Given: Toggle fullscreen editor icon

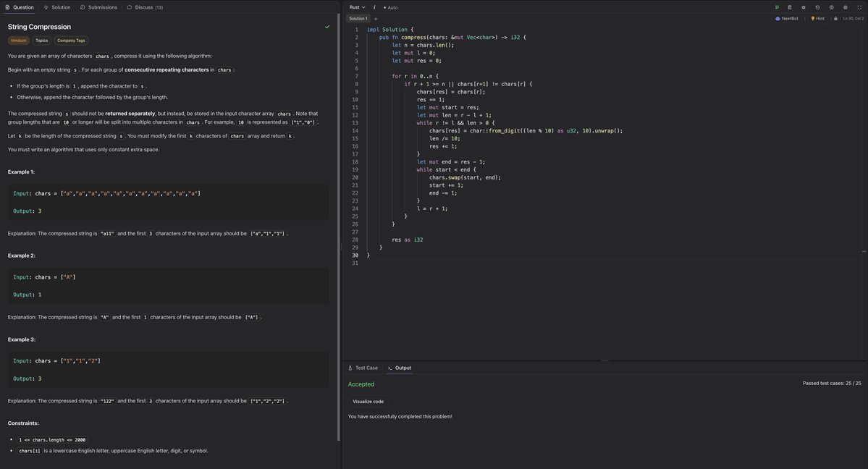Looking at the screenshot, I should coord(859,7).
